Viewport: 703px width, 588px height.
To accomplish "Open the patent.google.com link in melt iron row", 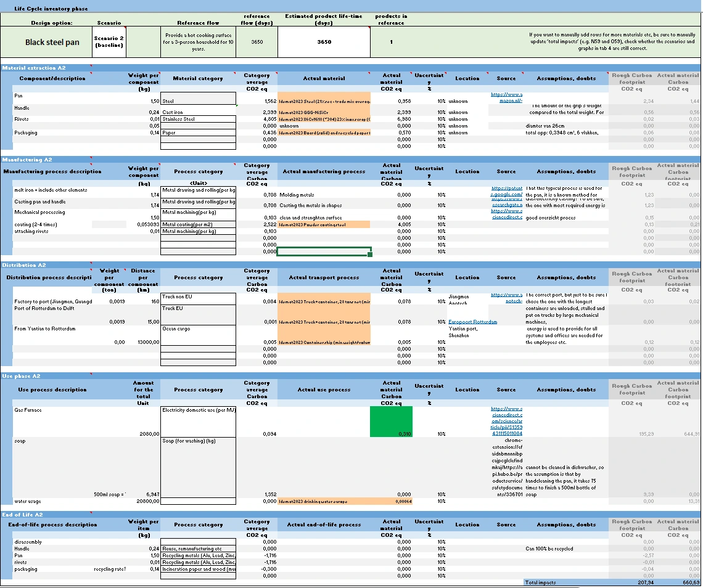I will 507,191.
